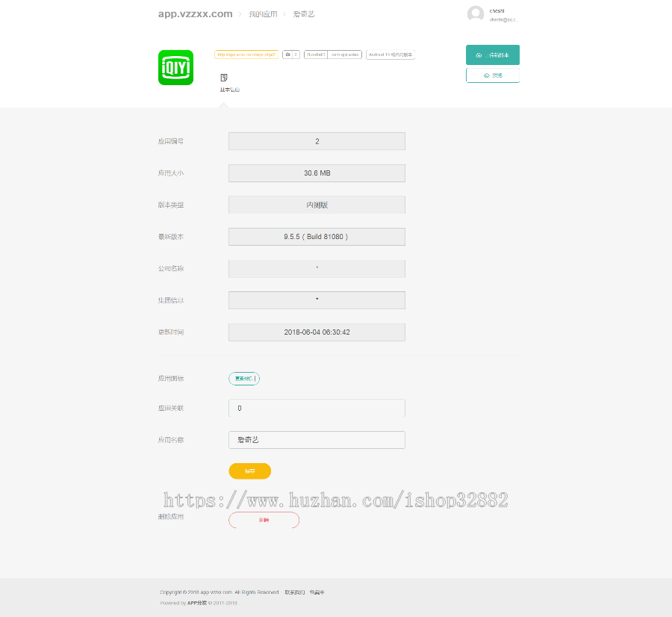Screen dimensions: 672x617
Task: Click the download count badge showing 0
Action: [296, 54]
